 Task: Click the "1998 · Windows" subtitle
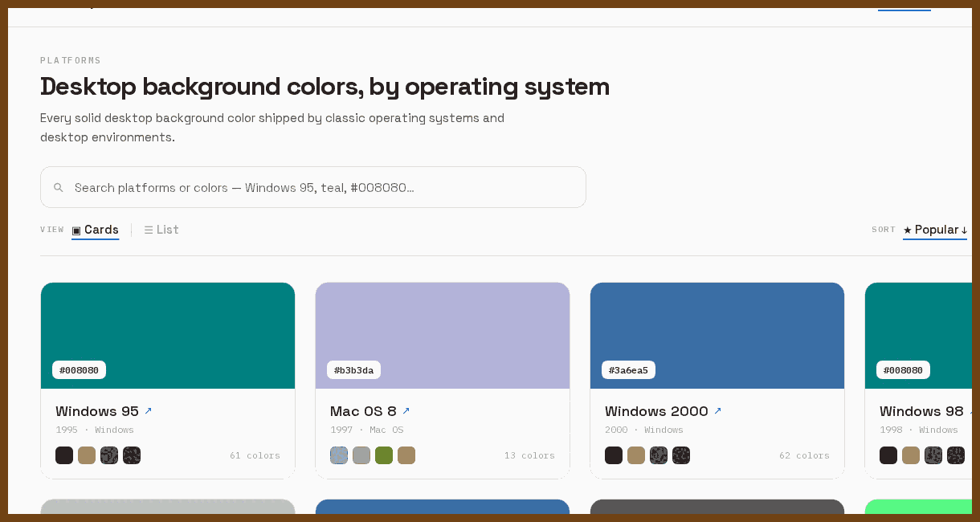pos(919,430)
